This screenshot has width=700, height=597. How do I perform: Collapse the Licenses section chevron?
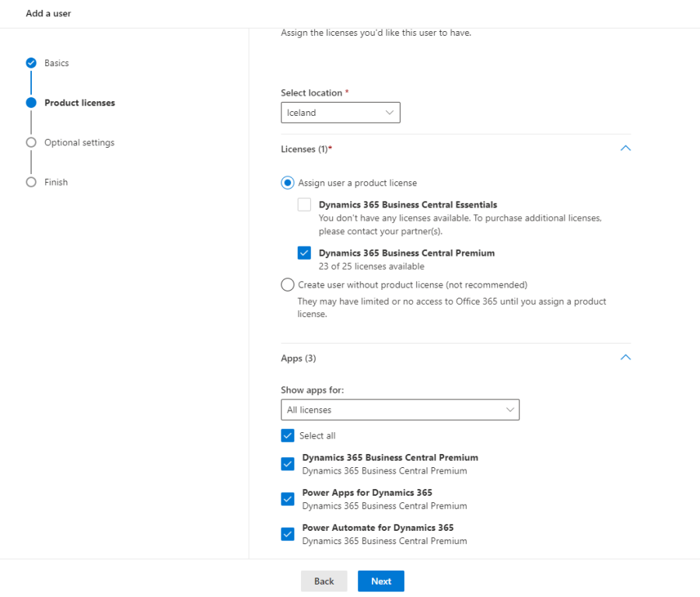[x=625, y=148]
